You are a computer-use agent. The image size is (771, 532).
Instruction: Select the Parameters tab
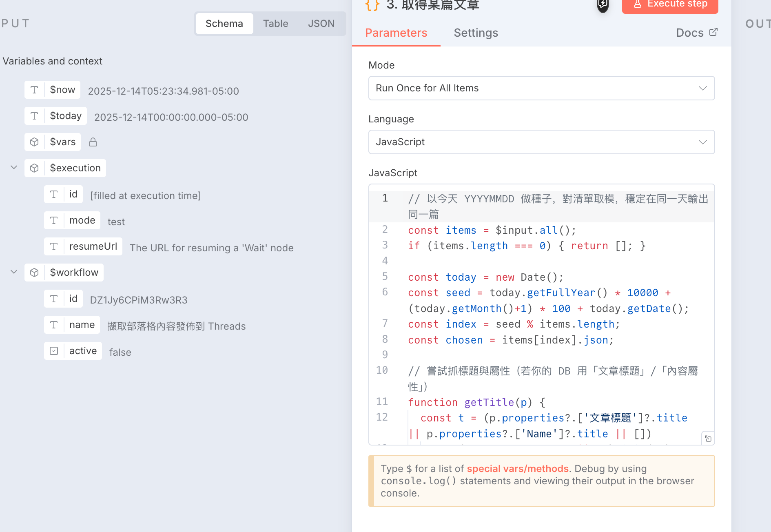pyautogui.click(x=396, y=33)
